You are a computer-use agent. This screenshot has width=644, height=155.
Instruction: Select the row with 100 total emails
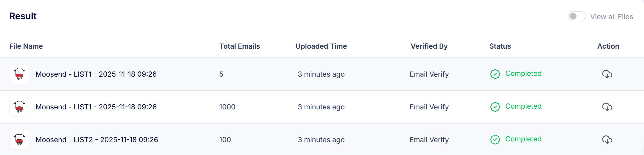[x=322, y=140]
